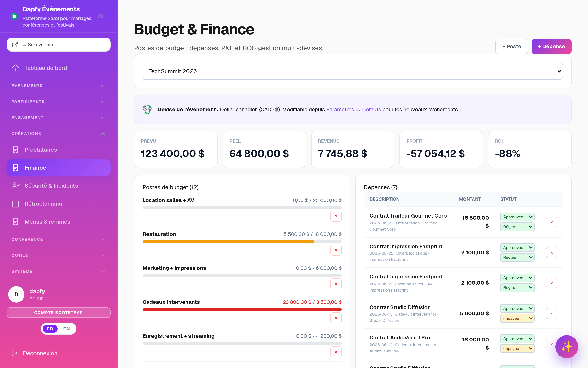Screen dimensions: 588x368
Task: Collapse the sidebar with double-chevron icon
Action: point(101,17)
